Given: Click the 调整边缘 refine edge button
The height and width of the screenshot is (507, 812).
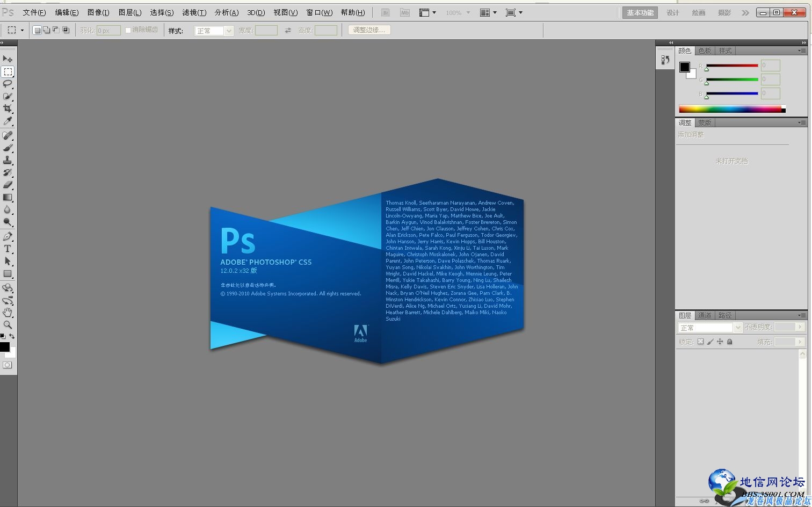Looking at the screenshot, I should (x=369, y=30).
